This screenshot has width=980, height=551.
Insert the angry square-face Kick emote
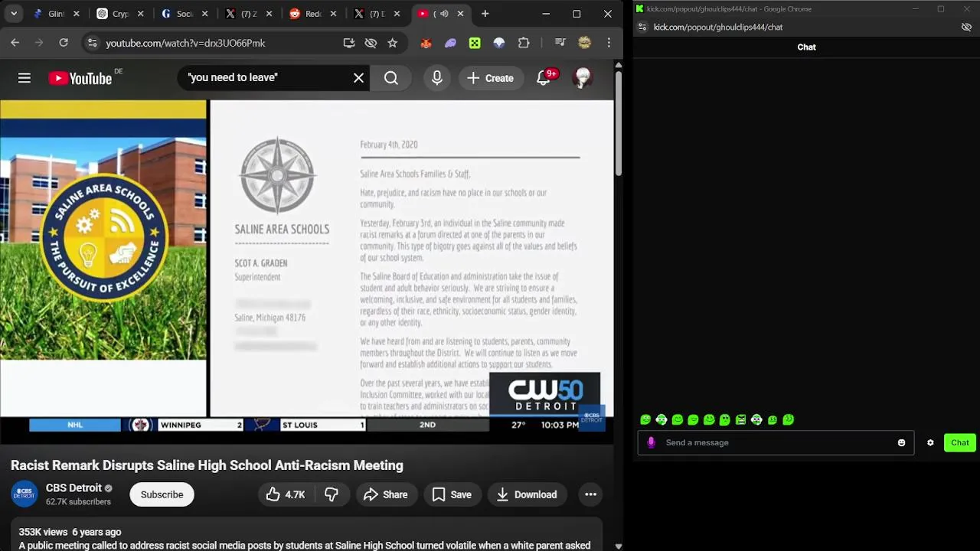tap(740, 419)
